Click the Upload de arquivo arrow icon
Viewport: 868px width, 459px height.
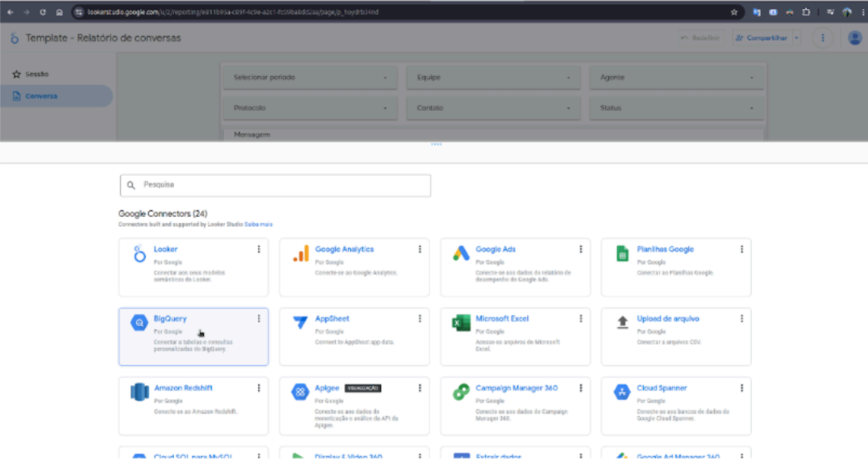[622, 322]
